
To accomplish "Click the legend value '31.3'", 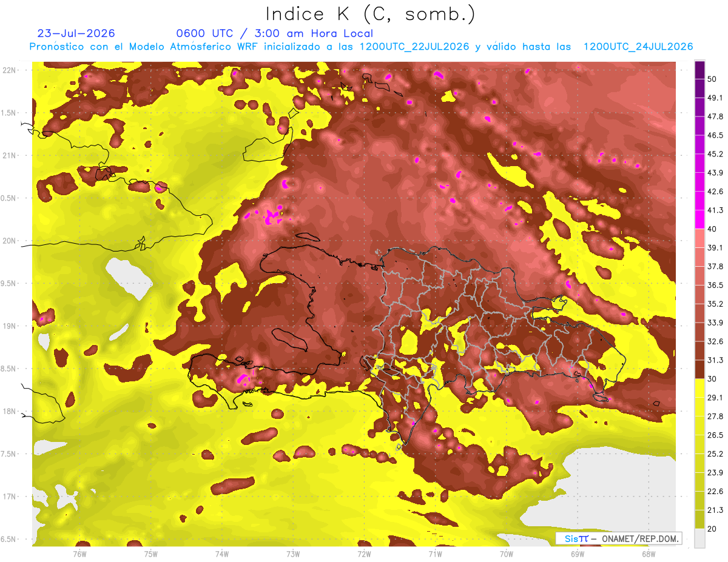I will click(715, 360).
